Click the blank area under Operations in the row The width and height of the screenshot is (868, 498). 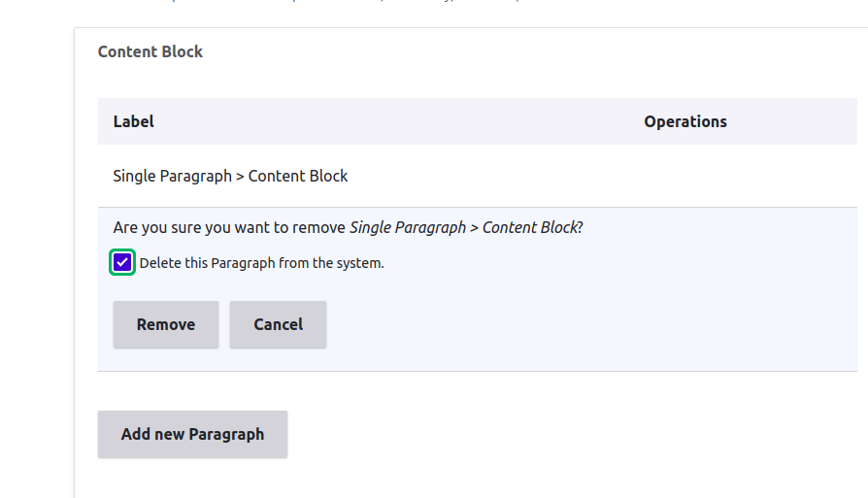point(685,176)
